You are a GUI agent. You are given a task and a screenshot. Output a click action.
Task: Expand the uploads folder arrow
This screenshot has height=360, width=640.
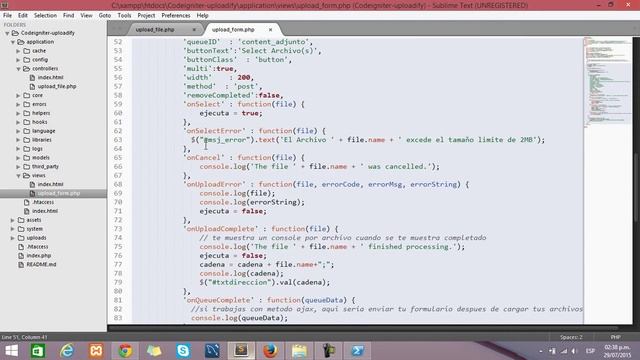(x=13, y=238)
